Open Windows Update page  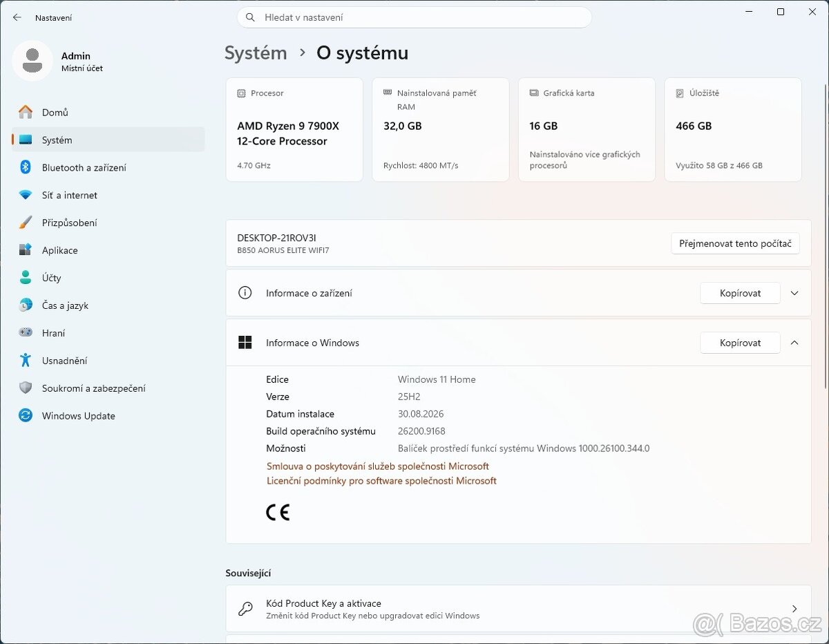(x=108, y=416)
